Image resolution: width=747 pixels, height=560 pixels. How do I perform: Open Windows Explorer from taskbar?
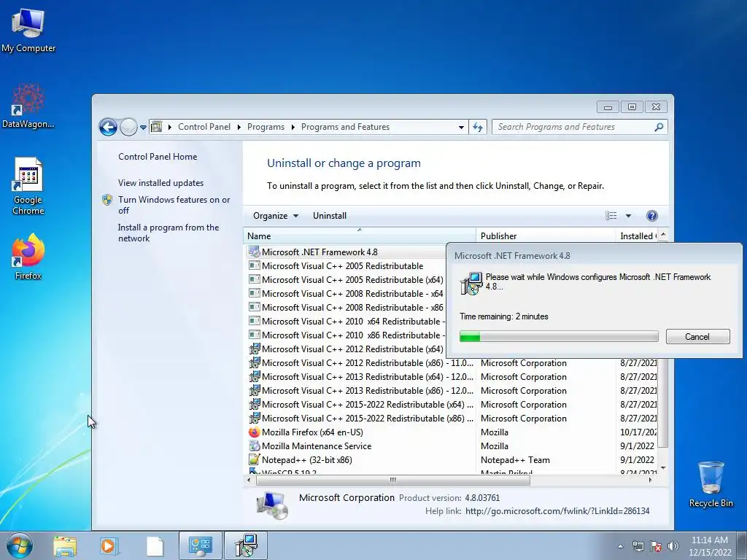click(65, 546)
